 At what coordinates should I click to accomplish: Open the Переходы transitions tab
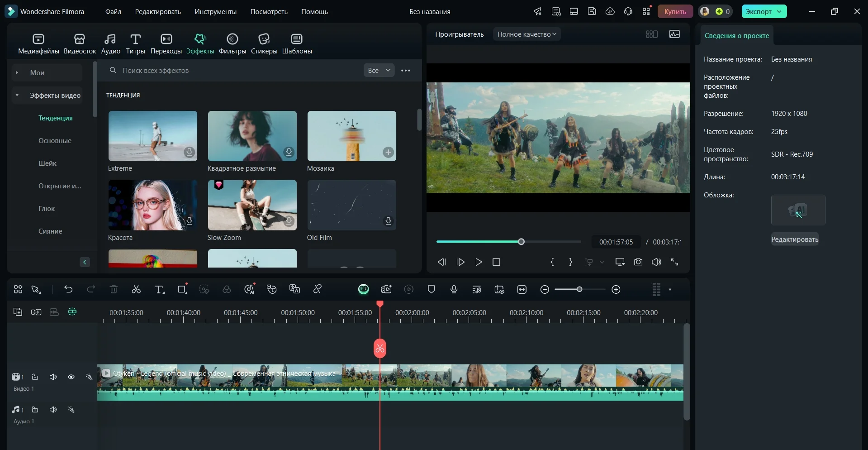pos(166,44)
